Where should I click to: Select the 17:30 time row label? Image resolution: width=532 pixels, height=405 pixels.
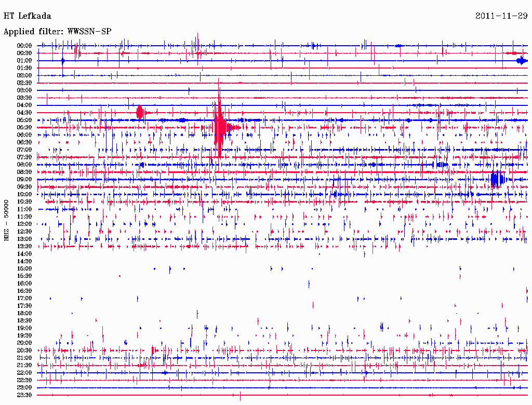click(24, 306)
